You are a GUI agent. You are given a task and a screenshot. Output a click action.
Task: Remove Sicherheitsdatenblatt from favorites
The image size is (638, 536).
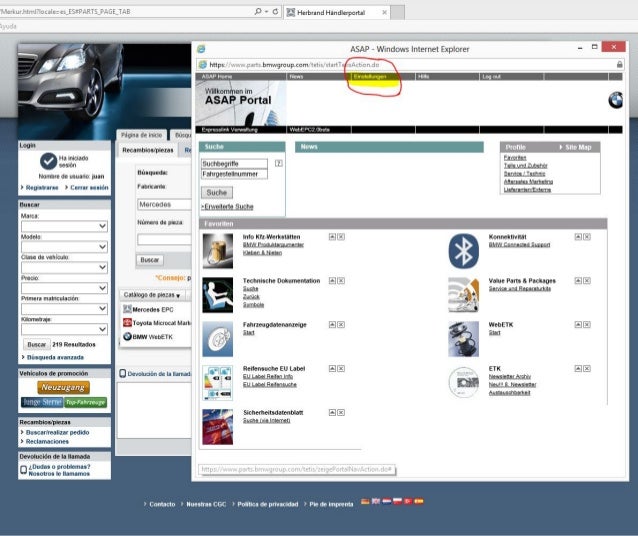click(x=341, y=413)
